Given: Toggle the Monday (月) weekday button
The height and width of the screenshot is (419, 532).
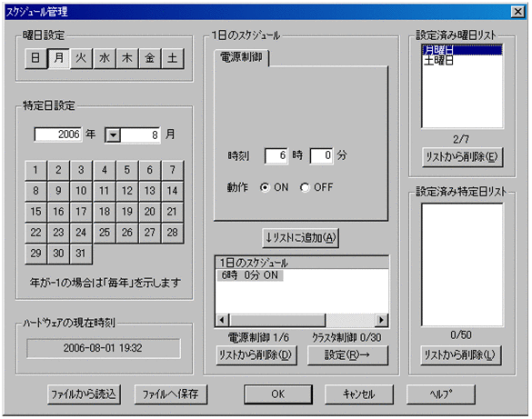Looking at the screenshot, I should tap(58, 58).
